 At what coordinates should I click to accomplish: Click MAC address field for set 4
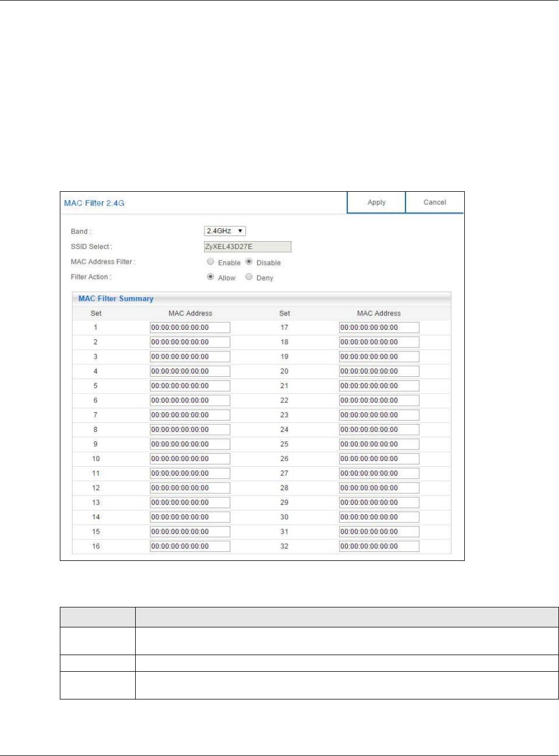[x=190, y=371]
